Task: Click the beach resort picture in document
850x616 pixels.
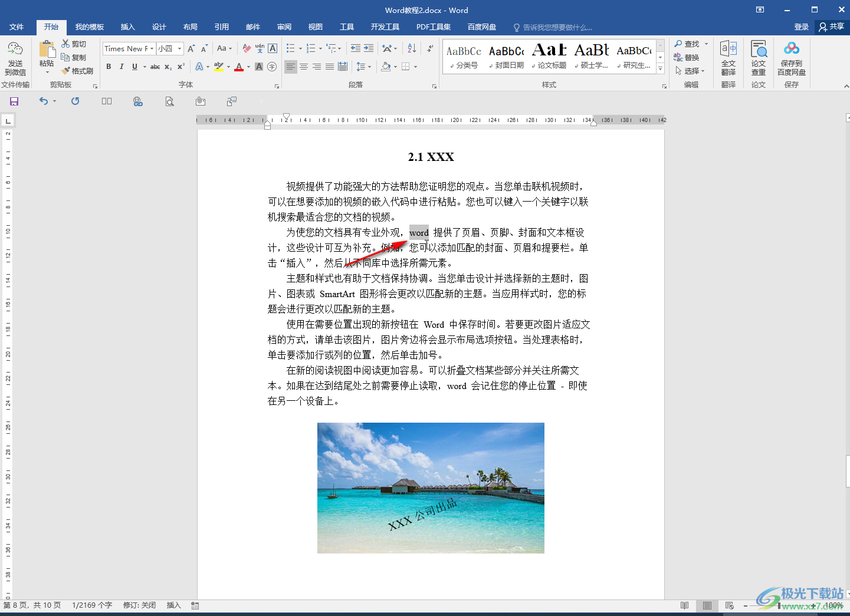Action: [431, 487]
